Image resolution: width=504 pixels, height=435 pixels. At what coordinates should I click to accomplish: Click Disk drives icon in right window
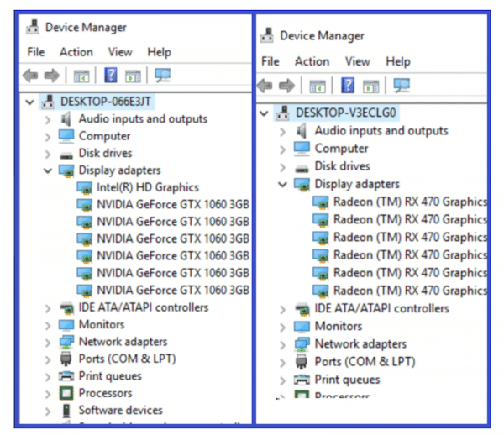tap(302, 168)
